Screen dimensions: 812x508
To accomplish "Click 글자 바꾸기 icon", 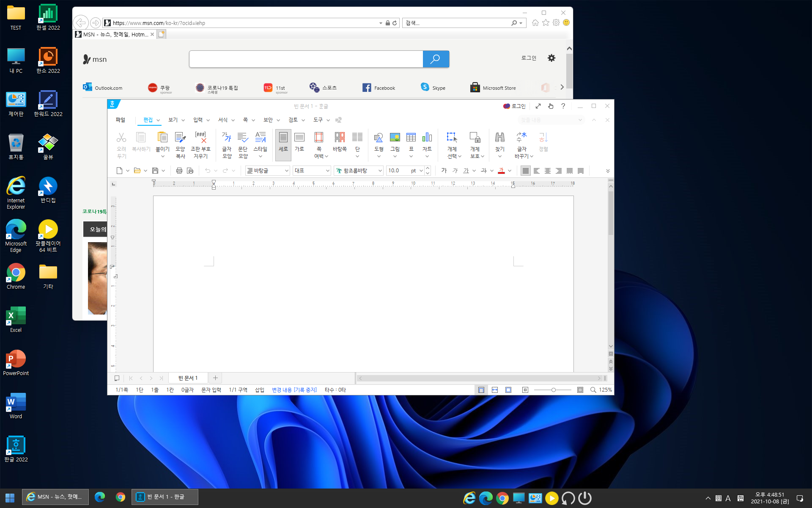I will click(522, 137).
